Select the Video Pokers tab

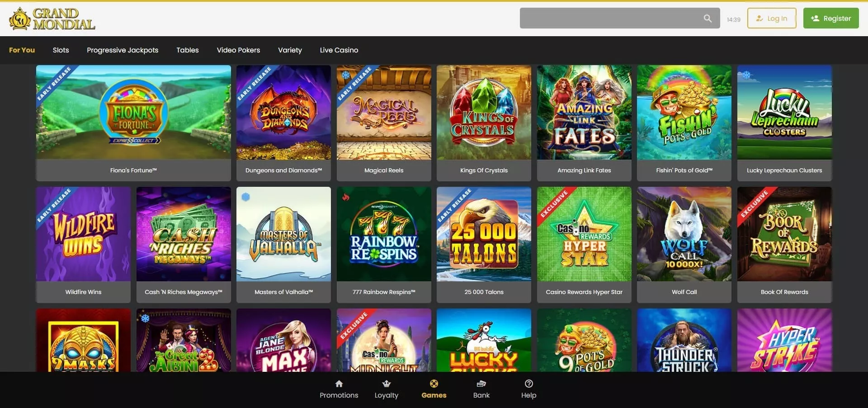coord(238,50)
